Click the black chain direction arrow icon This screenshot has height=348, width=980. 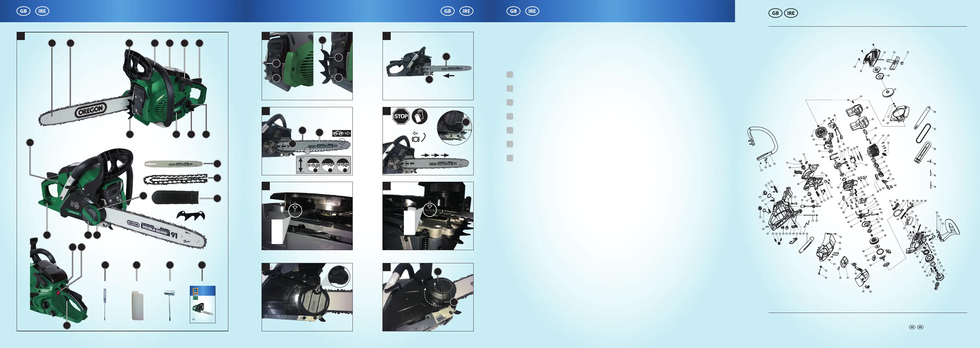(341, 133)
